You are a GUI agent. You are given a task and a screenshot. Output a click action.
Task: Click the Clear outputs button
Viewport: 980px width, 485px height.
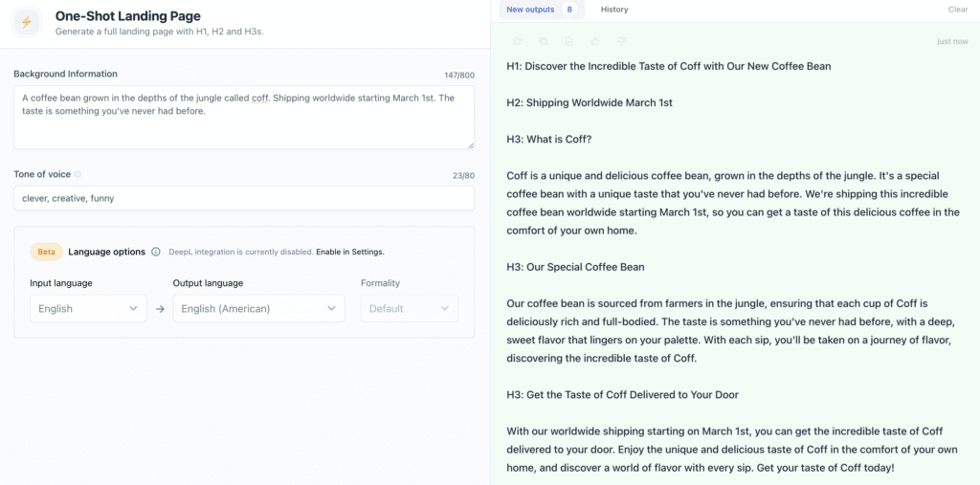click(957, 10)
